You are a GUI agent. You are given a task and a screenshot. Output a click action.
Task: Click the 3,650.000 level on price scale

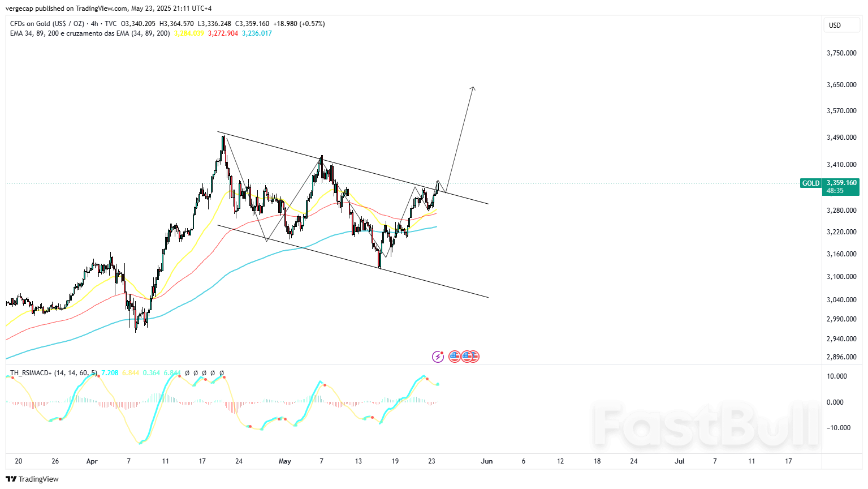(841, 85)
